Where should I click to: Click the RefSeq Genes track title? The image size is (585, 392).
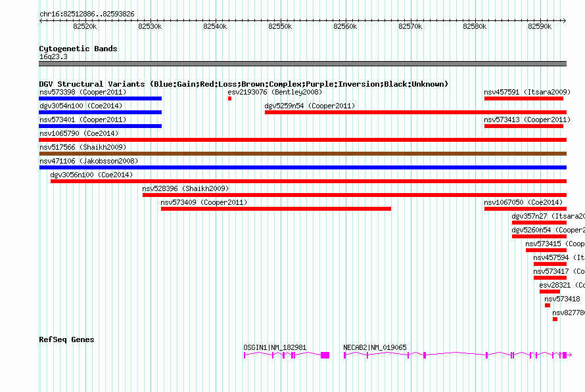66,339
